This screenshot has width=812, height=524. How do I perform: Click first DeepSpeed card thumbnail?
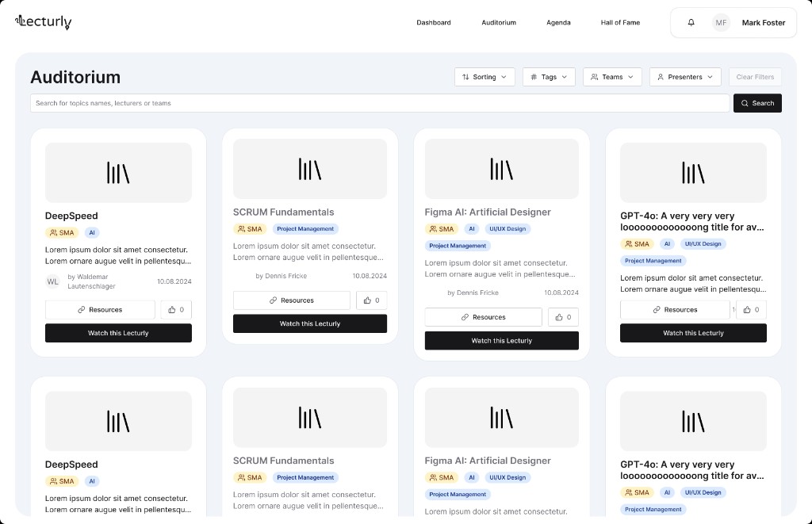pos(118,173)
